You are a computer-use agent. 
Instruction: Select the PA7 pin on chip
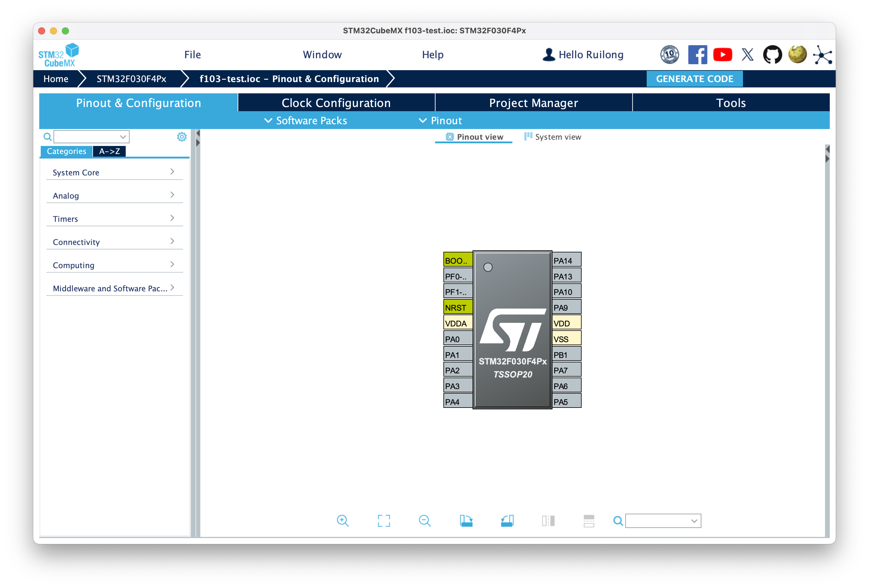pos(566,370)
